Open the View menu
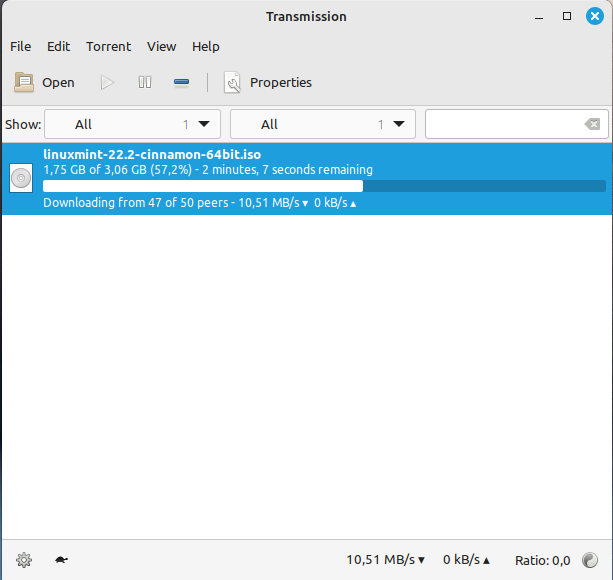Viewport: 613px width, 580px height. (161, 47)
